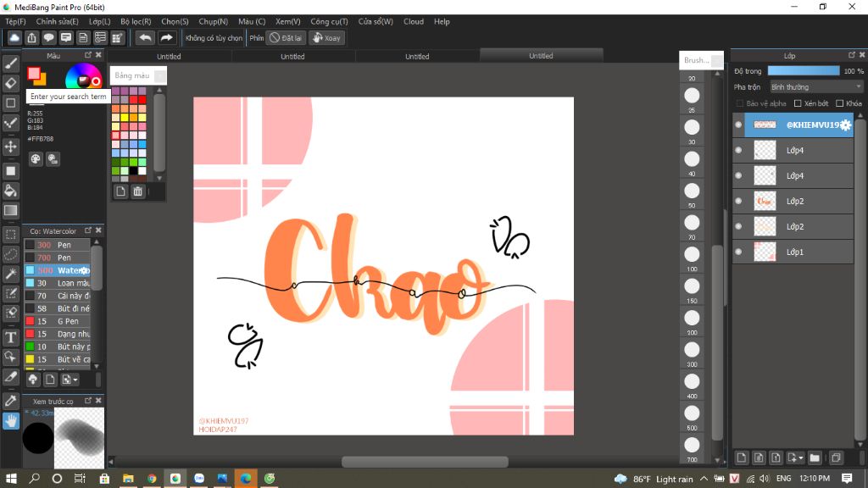
Task: Click the speech bubble toolbar icon
Action: [x=48, y=37]
